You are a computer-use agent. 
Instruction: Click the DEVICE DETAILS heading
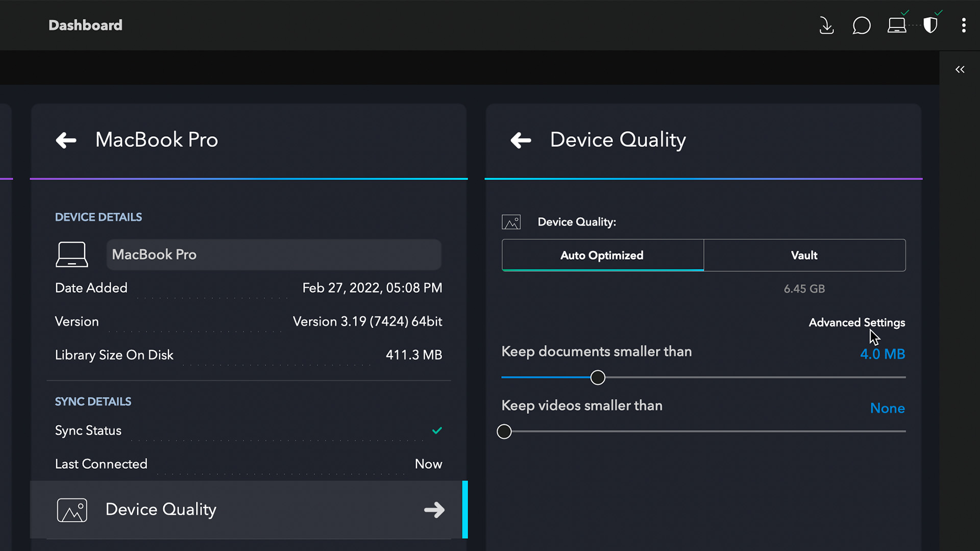[99, 217]
